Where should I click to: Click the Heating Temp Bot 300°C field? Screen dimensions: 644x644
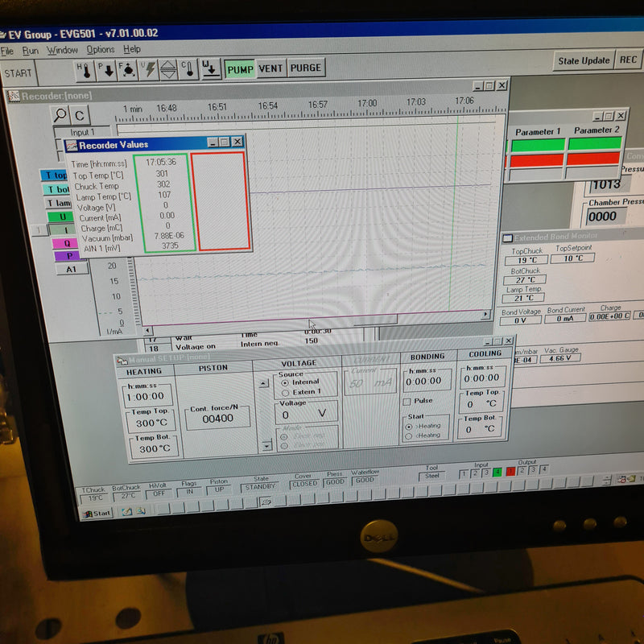pos(155,448)
